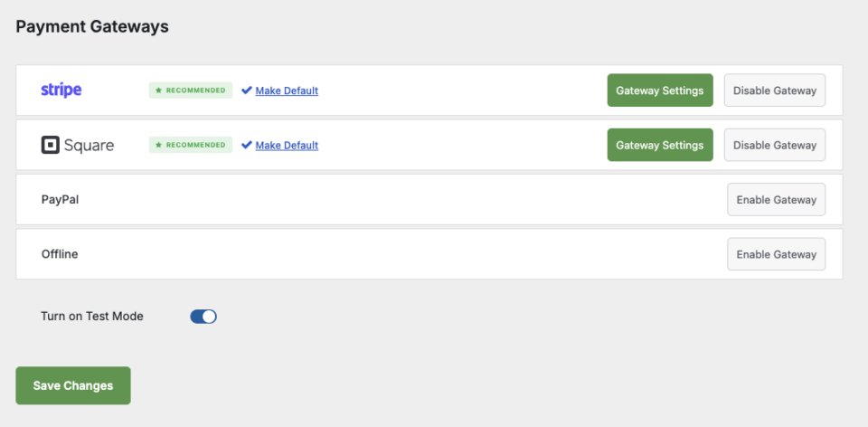This screenshot has height=427, width=868.
Task: Enable the PayPal gateway
Action: (x=776, y=199)
